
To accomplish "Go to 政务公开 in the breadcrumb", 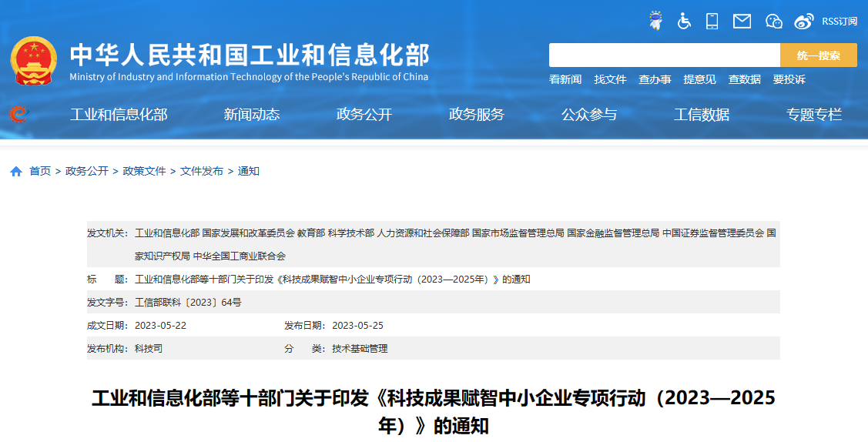I will (87, 172).
